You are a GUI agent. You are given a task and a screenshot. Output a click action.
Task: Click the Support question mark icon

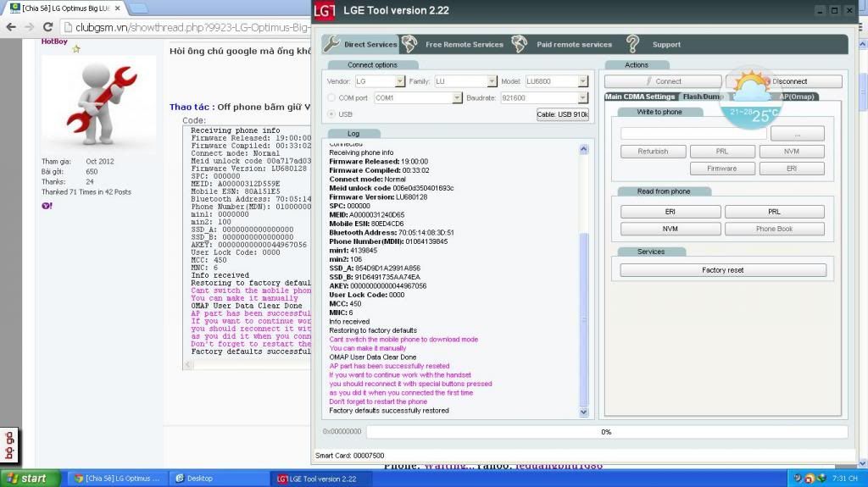pos(632,44)
